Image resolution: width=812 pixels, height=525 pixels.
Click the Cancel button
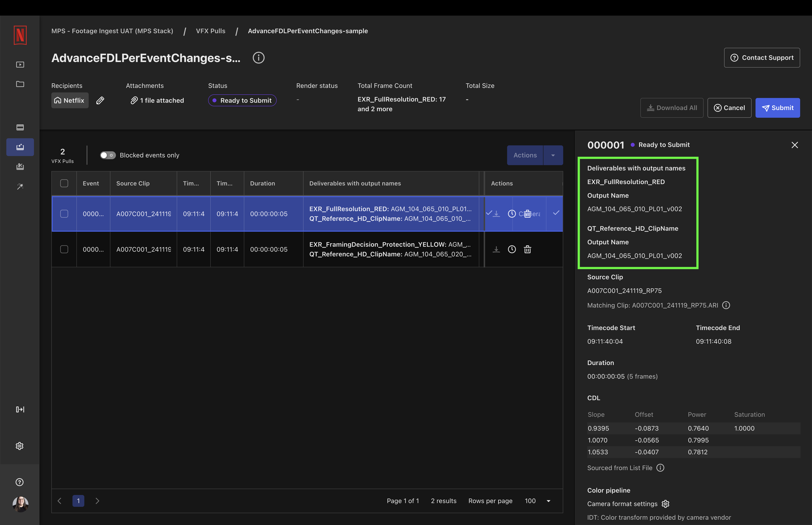(729, 108)
